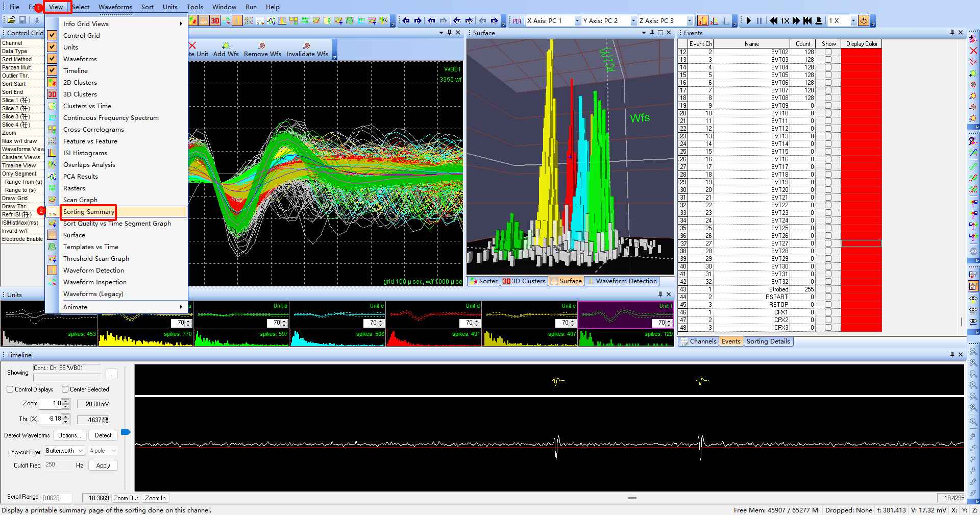980x515 pixels.
Task: Switch to the 3D Clusters tab
Action: coord(524,281)
